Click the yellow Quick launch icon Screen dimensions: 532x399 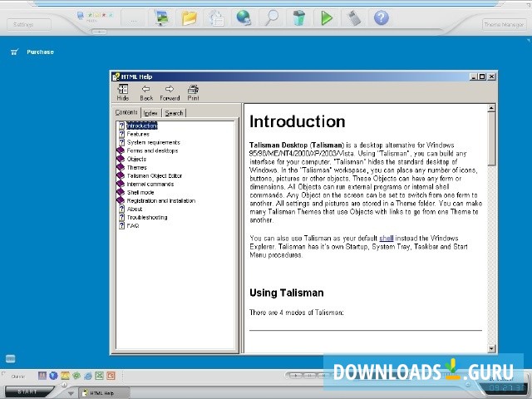(65, 375)
